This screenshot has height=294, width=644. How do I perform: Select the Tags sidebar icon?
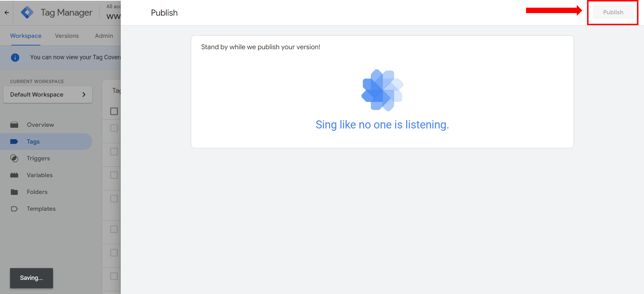click(14, 141)
